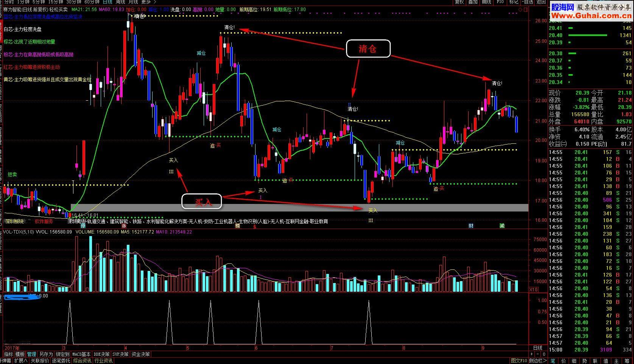Select the 价 tab in side panel
634x364 pixels.
564,361
